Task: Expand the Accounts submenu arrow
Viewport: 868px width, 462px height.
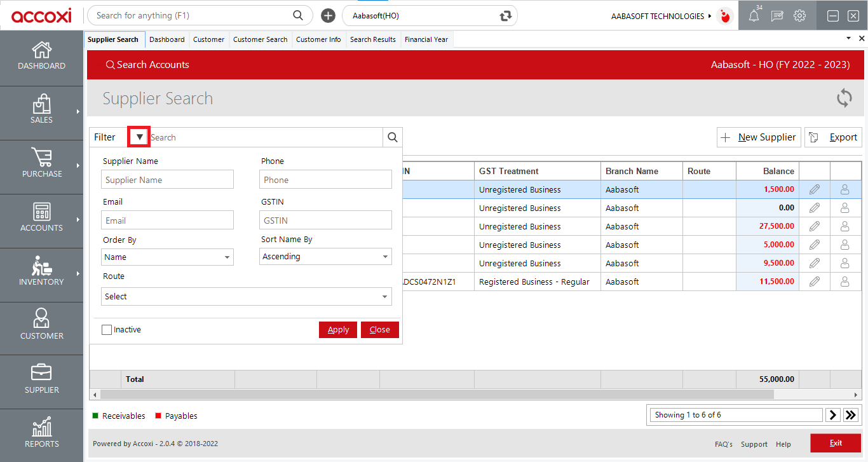Action: pos(78,220)
